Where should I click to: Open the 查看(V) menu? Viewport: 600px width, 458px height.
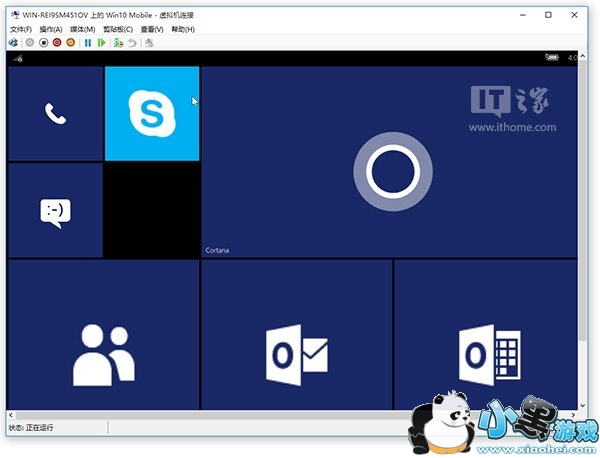152,30
